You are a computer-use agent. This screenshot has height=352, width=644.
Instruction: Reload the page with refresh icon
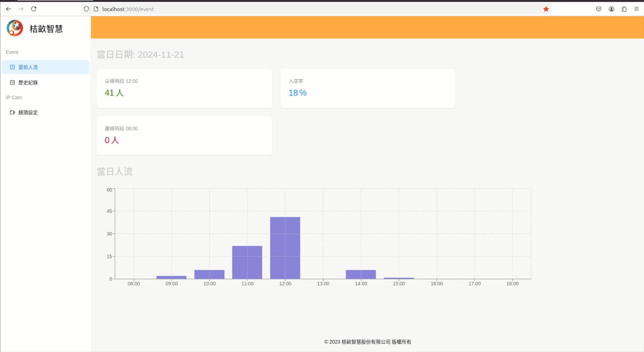[x=34, y=9]
